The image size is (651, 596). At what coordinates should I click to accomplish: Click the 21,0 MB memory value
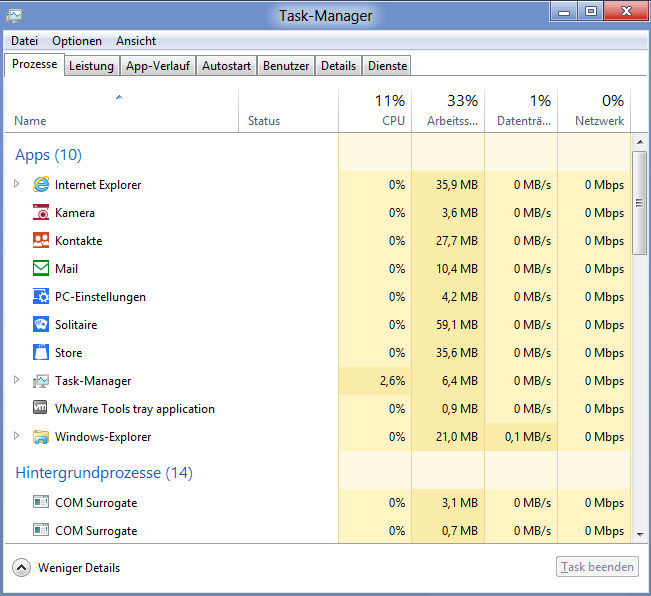(x=457, y=437)
